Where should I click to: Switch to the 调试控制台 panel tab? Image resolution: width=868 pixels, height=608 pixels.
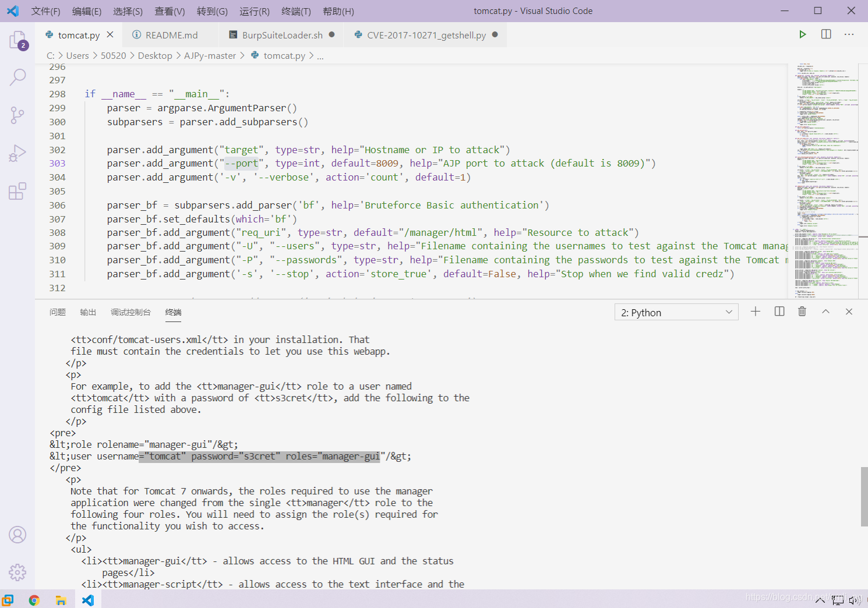(130, 312)
